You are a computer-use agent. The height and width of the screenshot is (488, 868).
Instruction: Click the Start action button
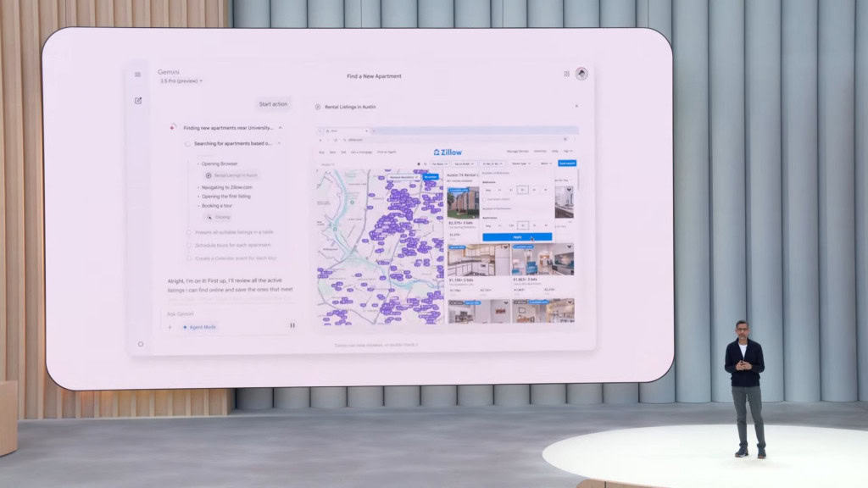[x=274, y=104]
